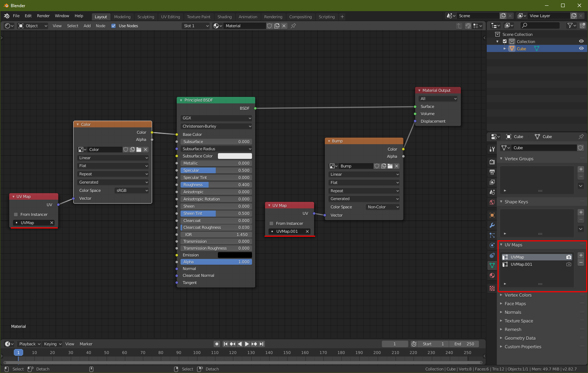This screenshot has height=373, width=588.
Task: Play the animation forward
Action: point(247,344)
